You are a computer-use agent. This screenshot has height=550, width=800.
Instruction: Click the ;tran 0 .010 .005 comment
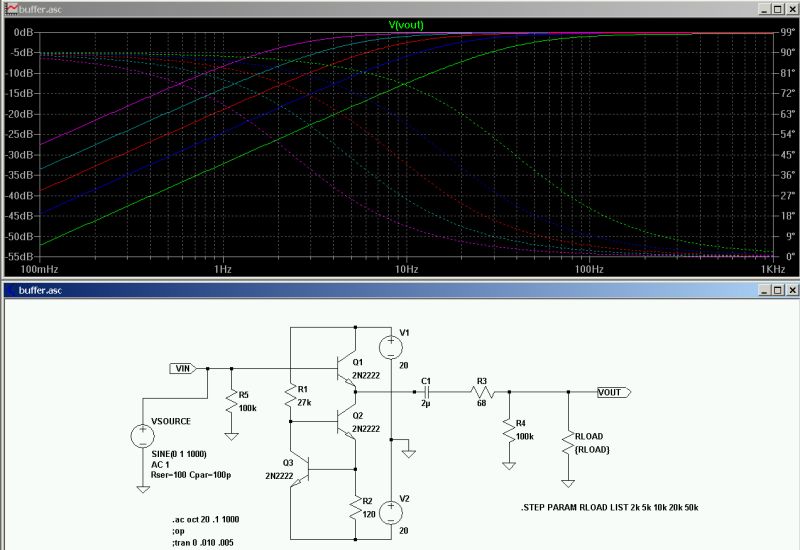[x=203, y=542]
